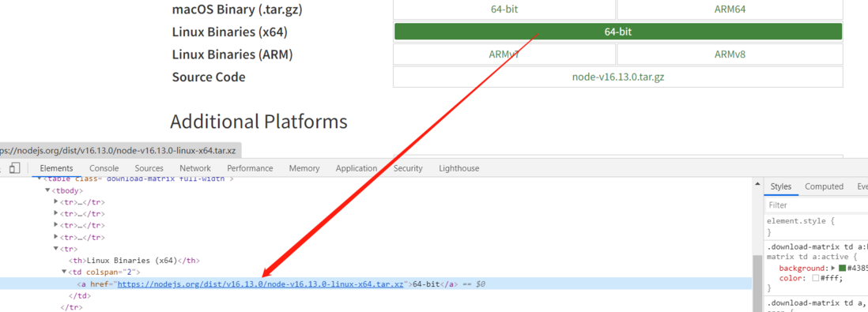The image size is (868, 312).
Task: Toggle the device toolbar icon in DevTools
Action: click(16, 168)
